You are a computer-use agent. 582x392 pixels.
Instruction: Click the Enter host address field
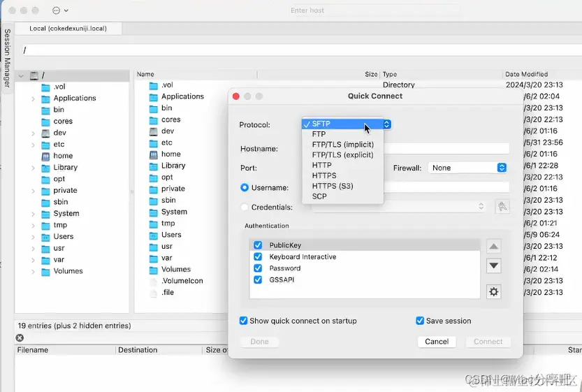coord(307,10)
